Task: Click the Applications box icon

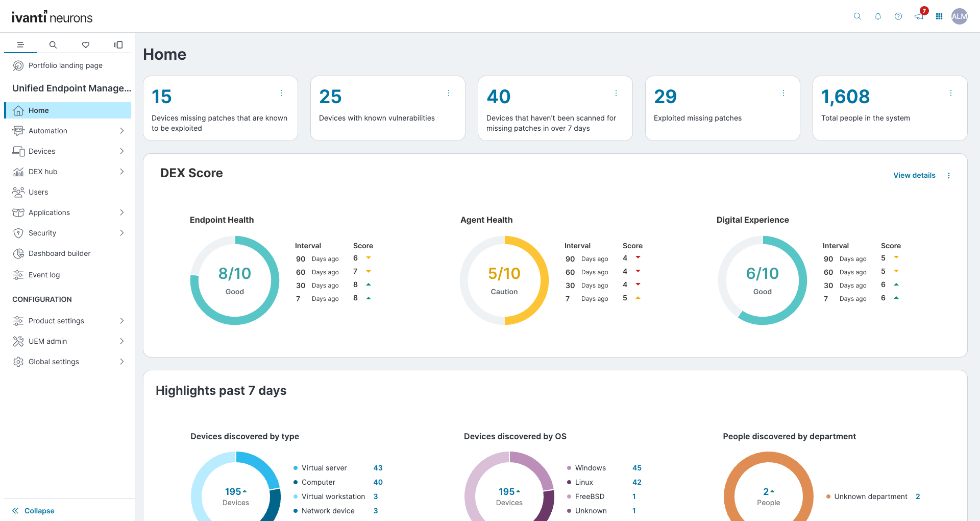Action: click(x=18, y=212)
